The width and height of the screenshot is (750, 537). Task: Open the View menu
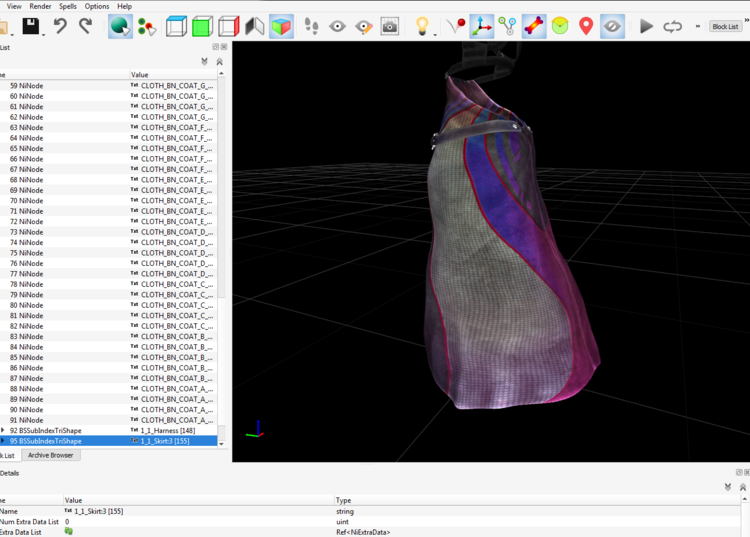coord(14,6)
